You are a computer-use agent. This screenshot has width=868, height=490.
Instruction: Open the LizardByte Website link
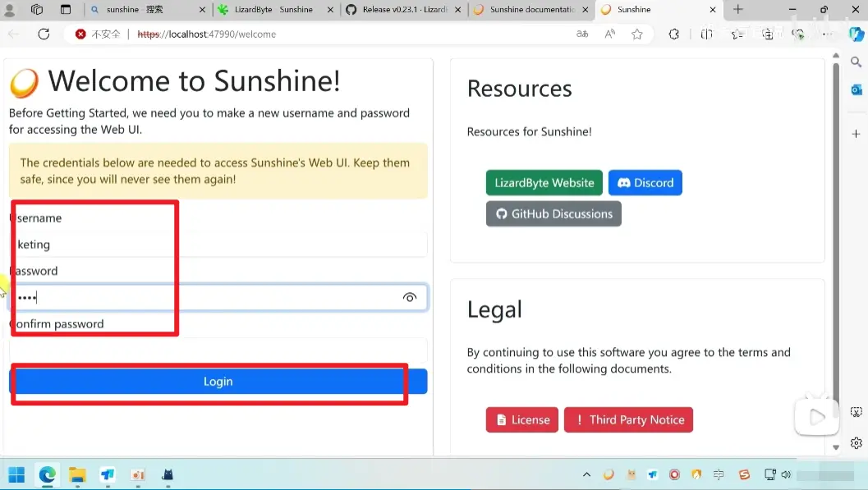[544, 183]
